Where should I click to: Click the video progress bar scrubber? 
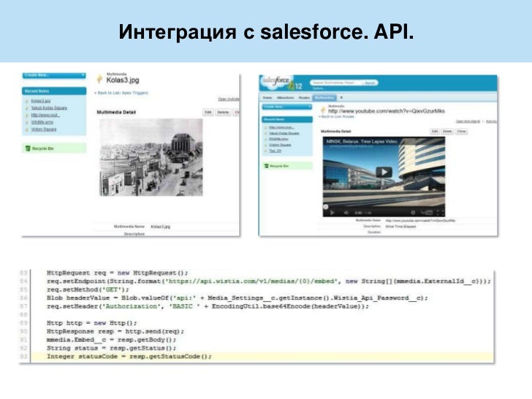(326, 207)
